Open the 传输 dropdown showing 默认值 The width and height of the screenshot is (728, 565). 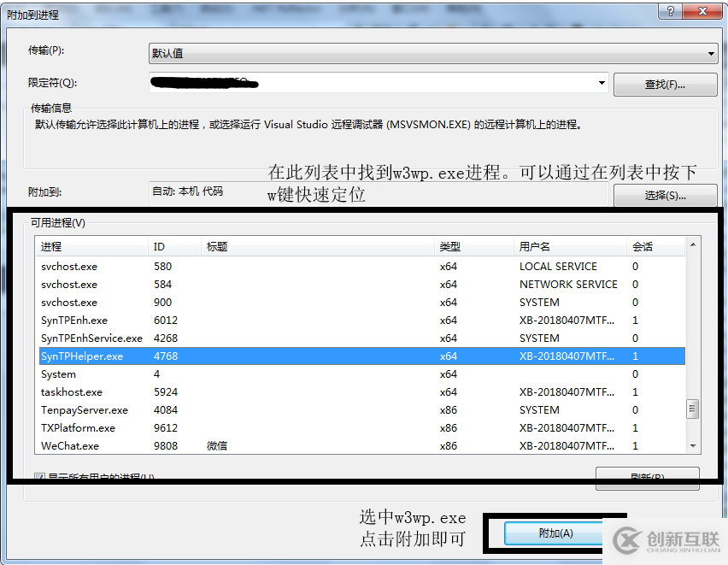709,53
